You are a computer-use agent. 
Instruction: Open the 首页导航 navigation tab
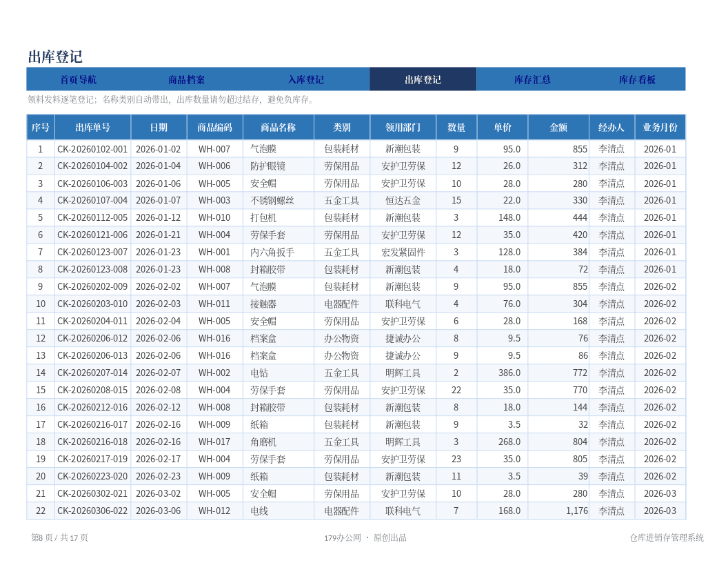(79, 79)
